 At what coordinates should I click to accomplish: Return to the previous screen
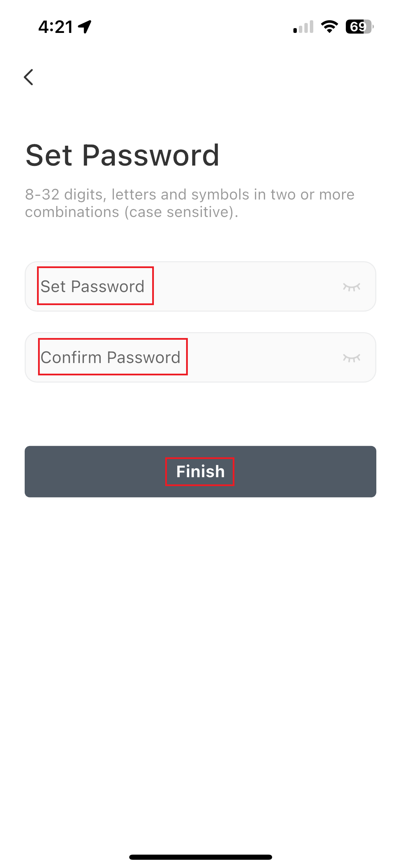(29, 77)
